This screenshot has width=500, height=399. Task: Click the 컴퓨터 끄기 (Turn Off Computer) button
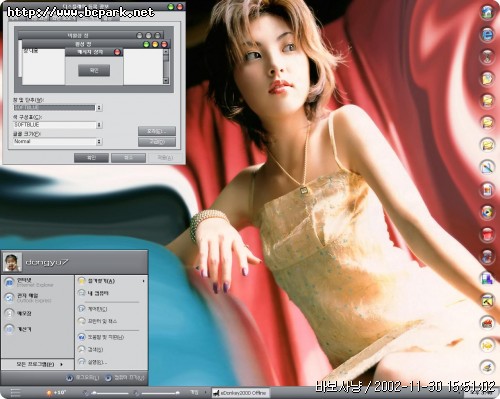point(125,378)
